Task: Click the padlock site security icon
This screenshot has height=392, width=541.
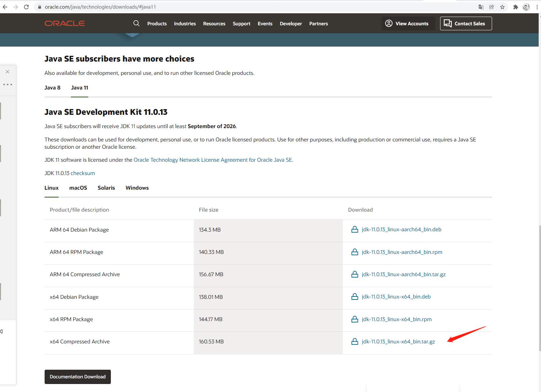Action: pos(40,7)
